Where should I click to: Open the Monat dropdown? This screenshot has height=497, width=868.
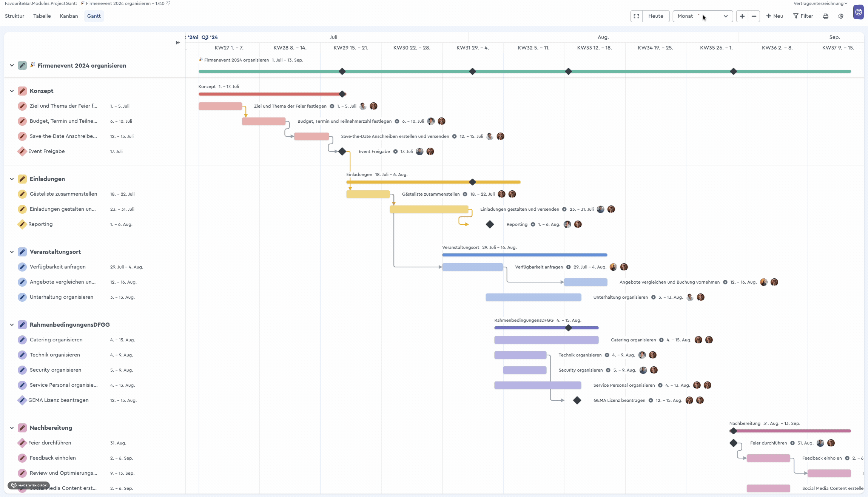point(703,16)
